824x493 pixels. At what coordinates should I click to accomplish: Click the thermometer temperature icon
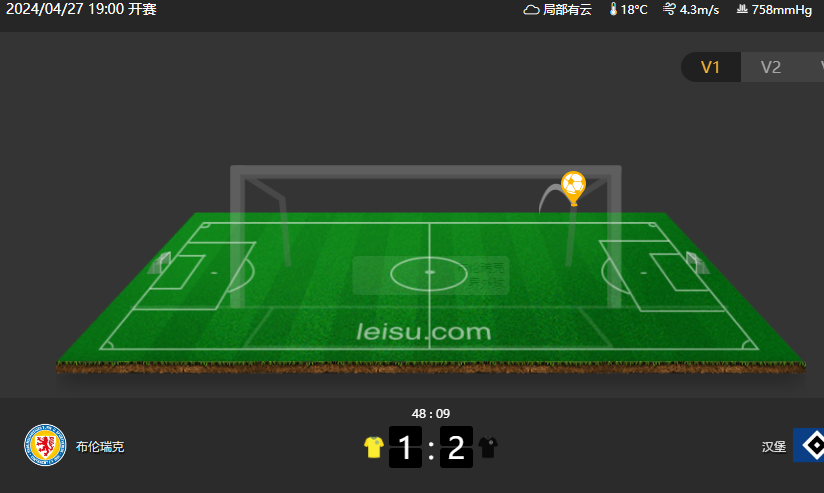click(613, 9)
